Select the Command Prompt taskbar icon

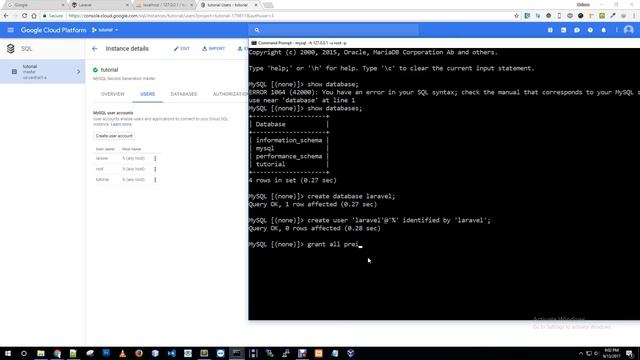click(237, 353)
